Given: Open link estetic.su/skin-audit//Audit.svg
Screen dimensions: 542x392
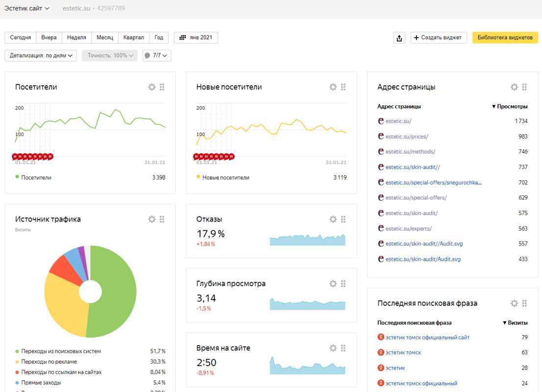Looking at the screenshot, I should 424,244.
